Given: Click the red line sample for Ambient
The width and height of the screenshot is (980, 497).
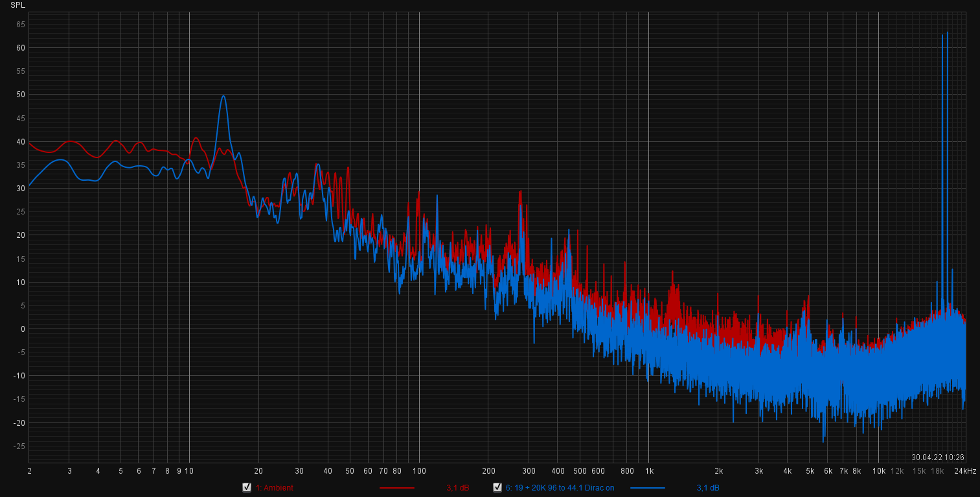Looking at the screenshot, I should click(x=396, y=487).
